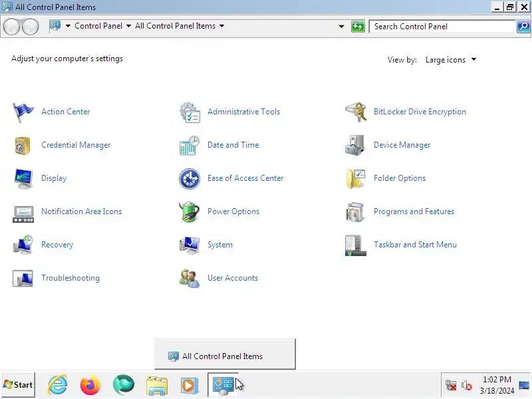Expand the arrow after All Control Panel Items

pos(221,26)
